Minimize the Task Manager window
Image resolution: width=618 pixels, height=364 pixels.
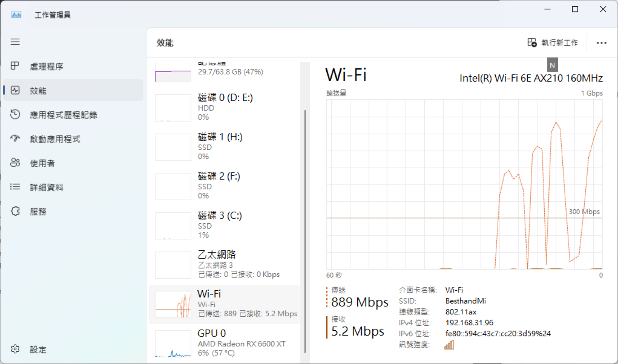548,9
